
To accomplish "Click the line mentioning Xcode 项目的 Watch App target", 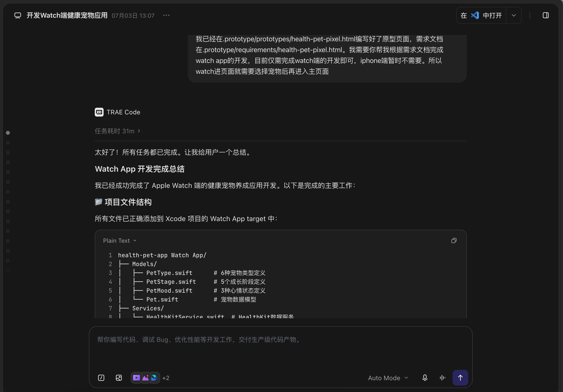I will [186, 219].
